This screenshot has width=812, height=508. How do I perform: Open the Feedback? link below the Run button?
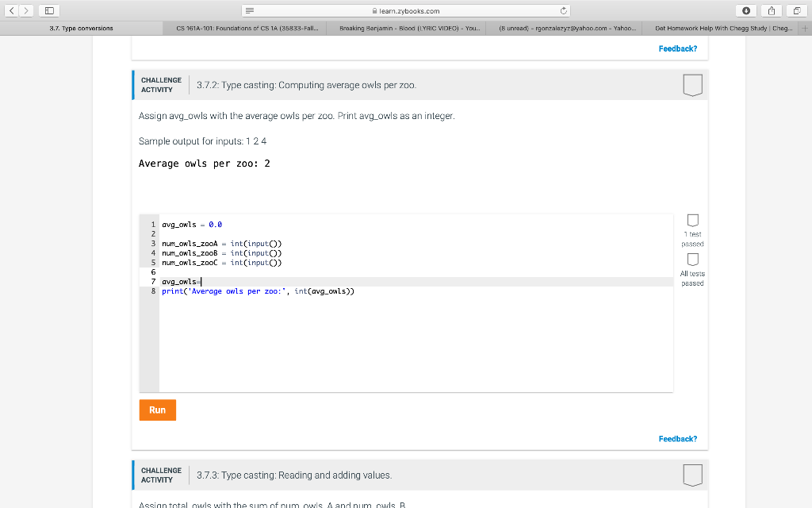click(x=677, y=438)
